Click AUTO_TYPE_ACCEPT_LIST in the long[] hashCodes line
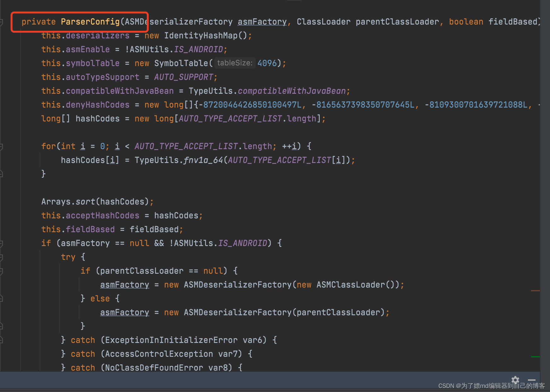Viewport: 550px width, 392px height. 230,119
